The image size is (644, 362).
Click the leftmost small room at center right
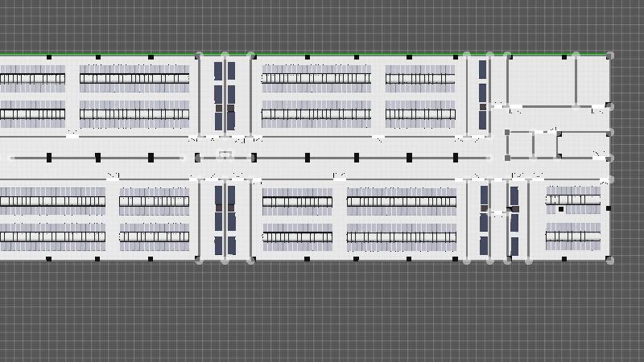(520, 145)
